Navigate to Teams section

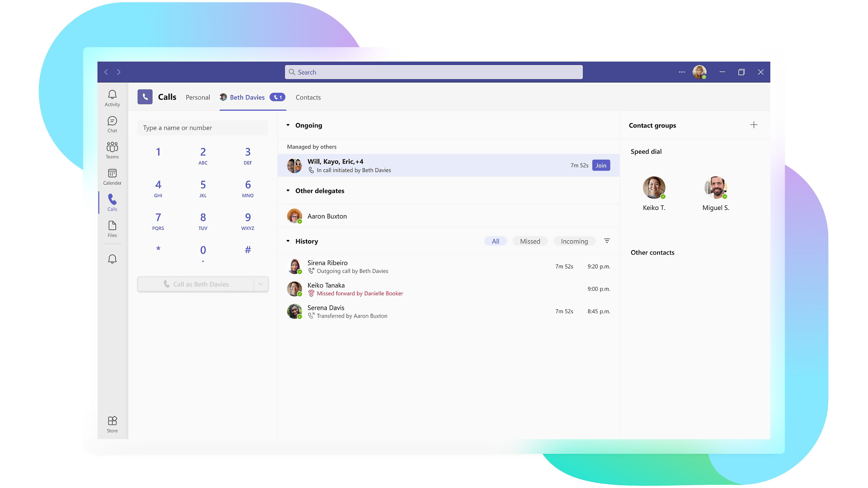point(111,151)
